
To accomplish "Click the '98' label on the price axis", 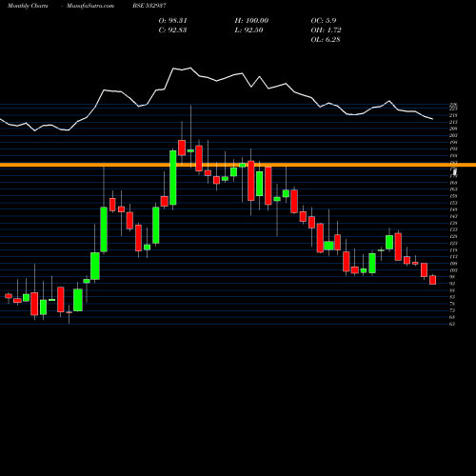I will point(452,277).
